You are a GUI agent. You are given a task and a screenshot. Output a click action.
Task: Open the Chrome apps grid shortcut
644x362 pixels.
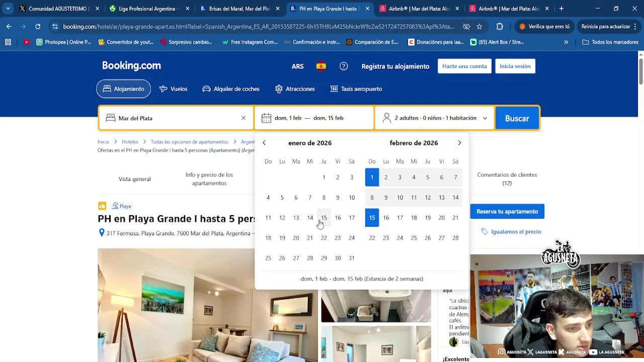pos(8,42)
